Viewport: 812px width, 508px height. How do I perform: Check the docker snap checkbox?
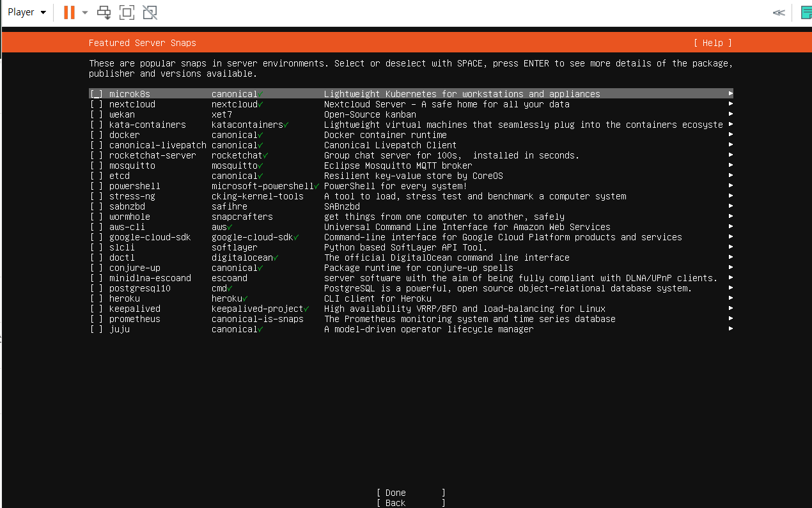coord(97,135)
